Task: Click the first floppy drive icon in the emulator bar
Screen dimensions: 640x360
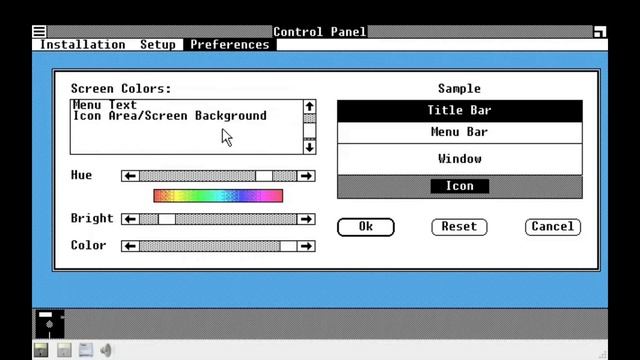Action: tap(41, 350)
